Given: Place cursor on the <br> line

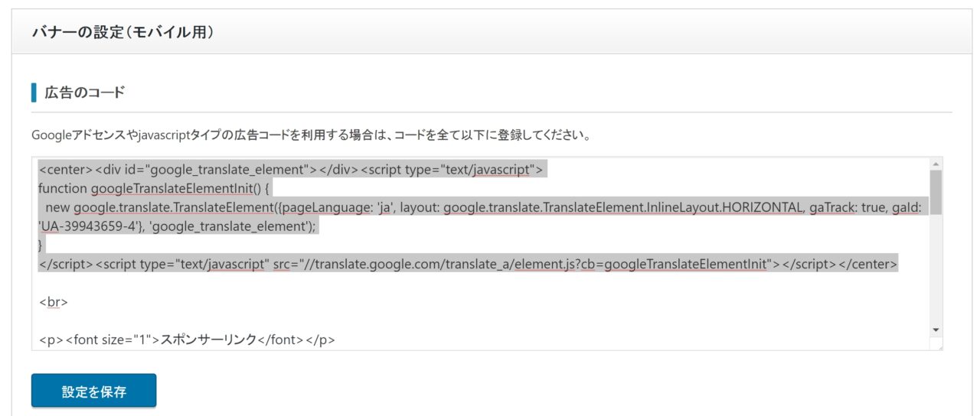Looking at the screenshot, I should [x=54, y=302].
